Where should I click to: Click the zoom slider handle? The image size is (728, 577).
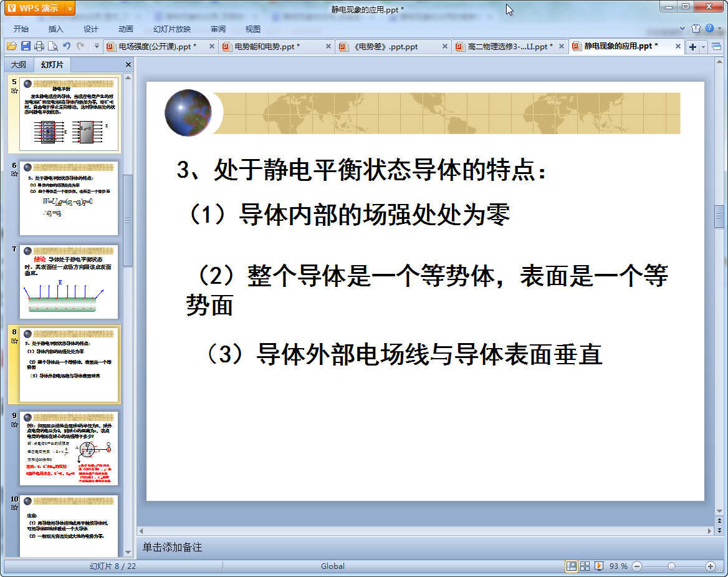[671, 566]
